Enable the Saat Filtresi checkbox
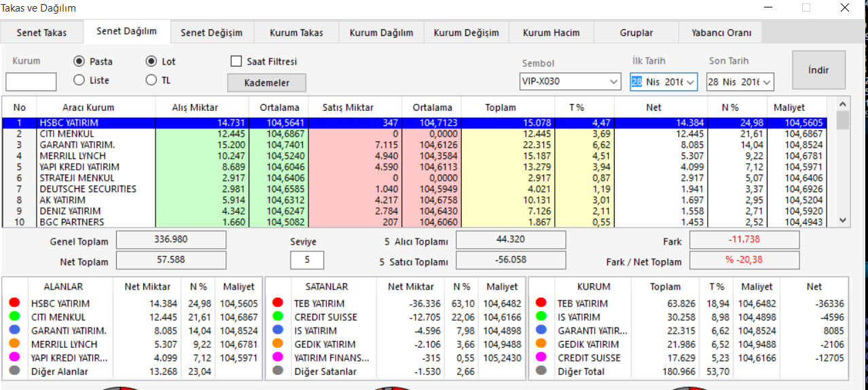The image size is (868, 390). point(236,61)
